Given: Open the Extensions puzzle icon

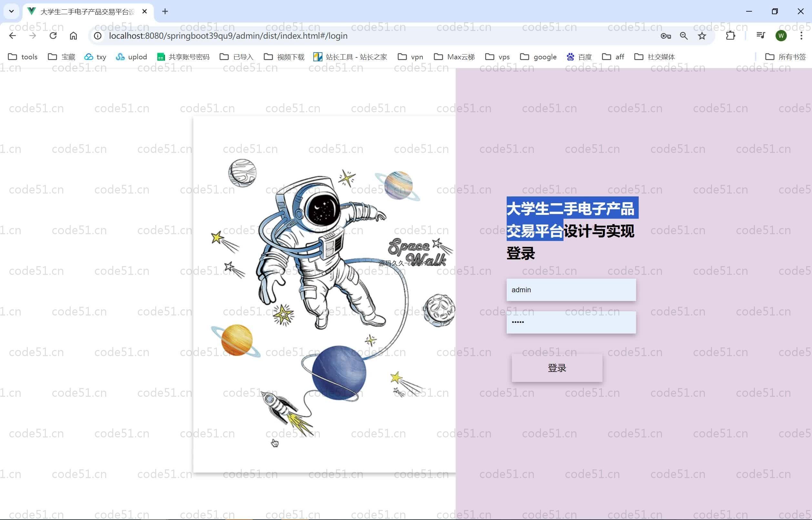Looking at the screenshot, I should (x=730, y=36).
